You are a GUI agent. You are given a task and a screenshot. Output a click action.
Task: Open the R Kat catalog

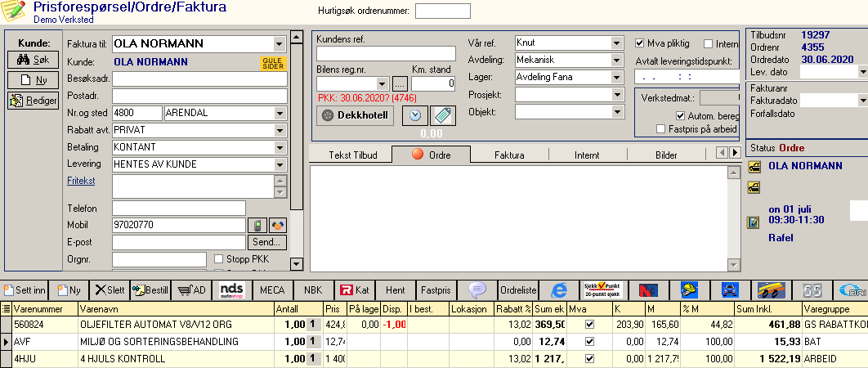[x=355, y=289]
